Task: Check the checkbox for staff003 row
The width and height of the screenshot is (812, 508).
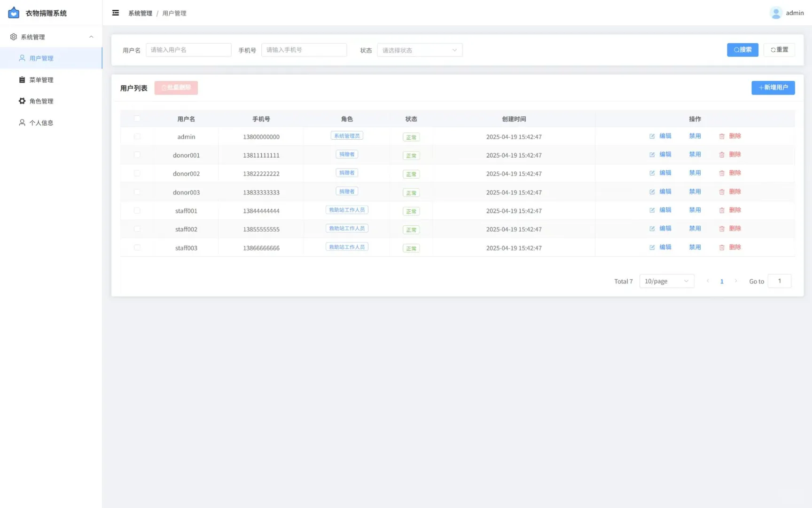Action: (137, 247)
